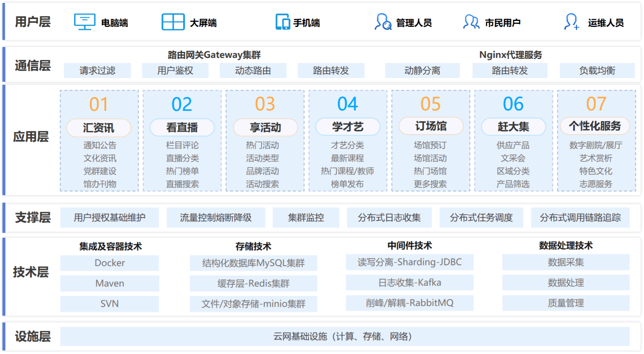Screen dimensions: 644x354
Task: Select the 用户鉴权 gateway box
Action: click(175, 71)
